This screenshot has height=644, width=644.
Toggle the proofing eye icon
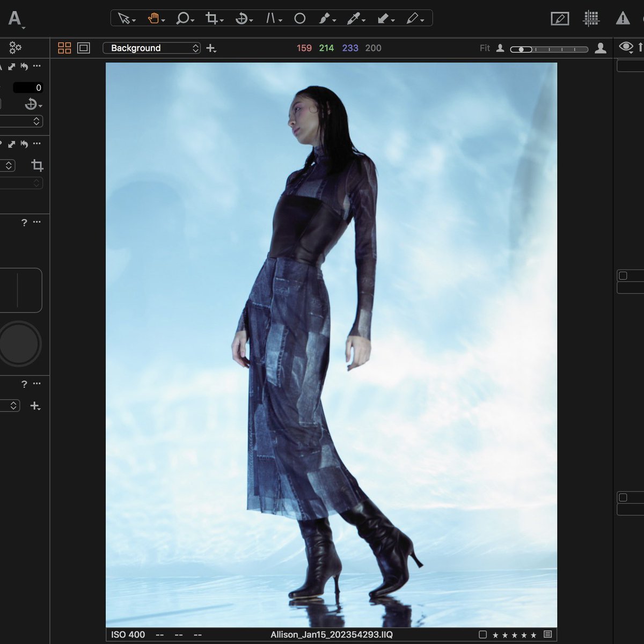[626, 47]
